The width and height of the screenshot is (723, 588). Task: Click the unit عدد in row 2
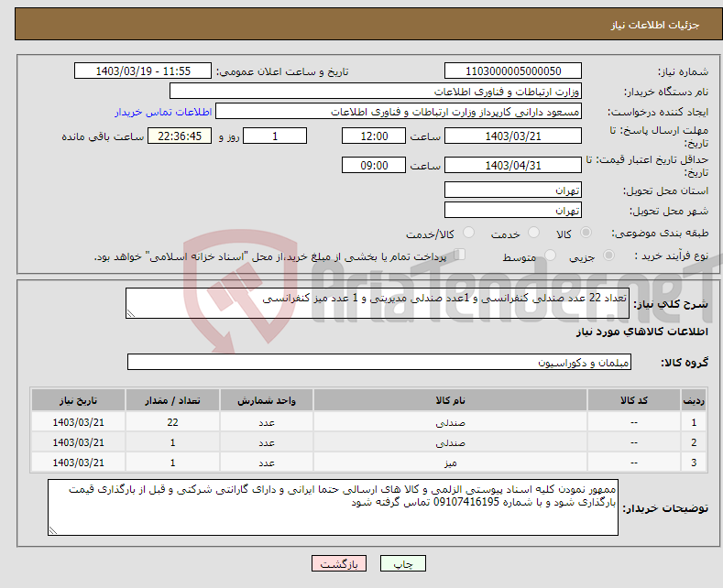point(267,443)
